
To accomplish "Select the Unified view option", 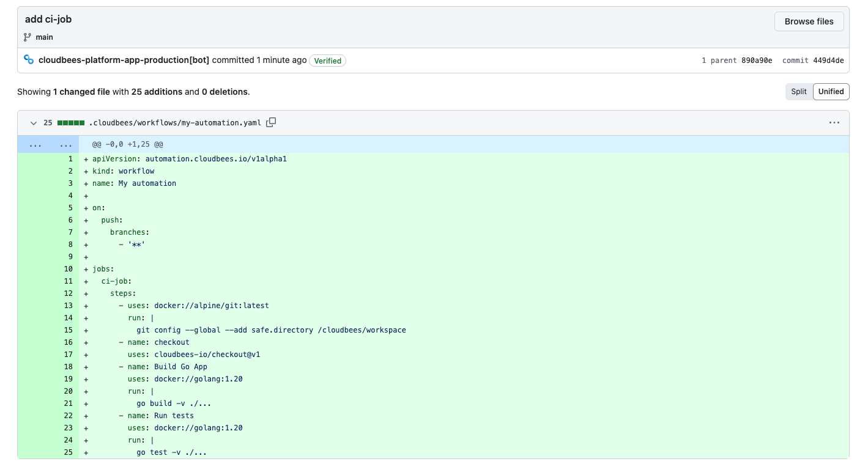I will pyautogui.click(x=831, y=91).
